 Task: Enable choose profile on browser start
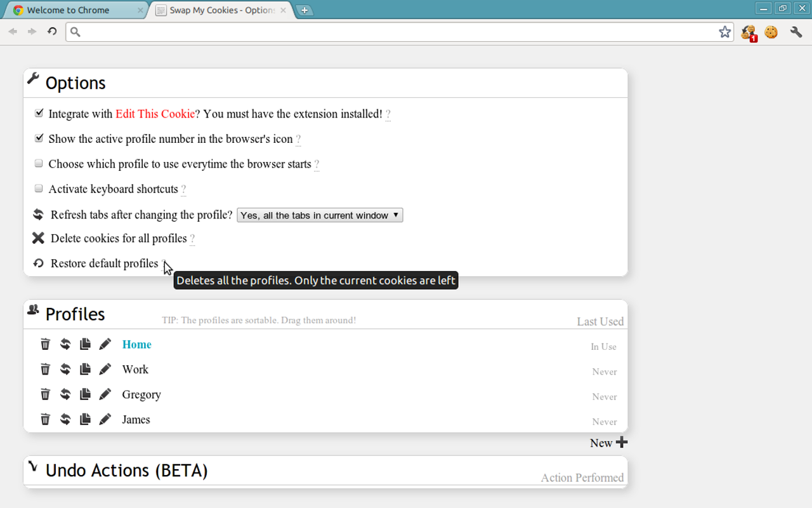click(x=39, y=163)
